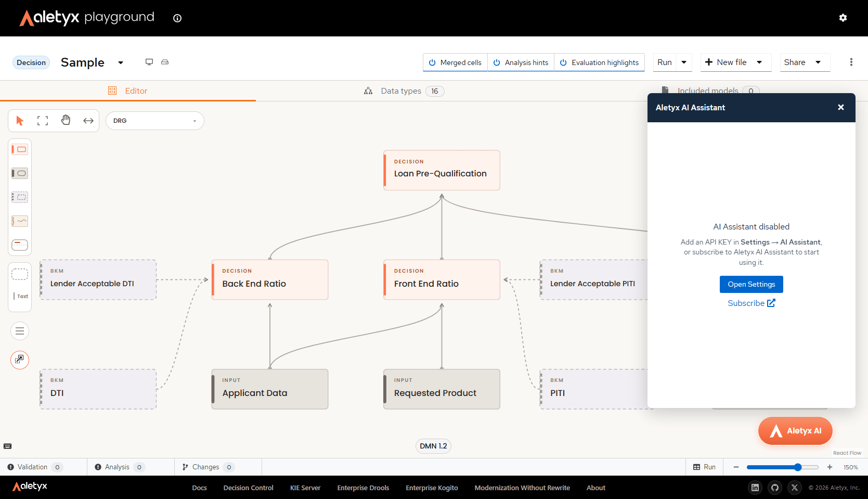Screen dimensions: 868x499
Task: Activate the hand pan tool
Action: click(66, 121)
